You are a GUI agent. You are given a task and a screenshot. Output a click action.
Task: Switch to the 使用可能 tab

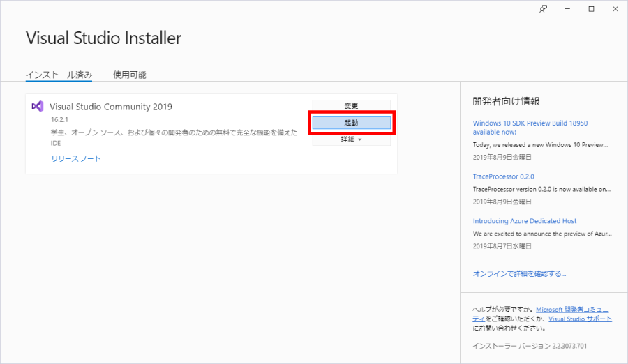click(129, 75)
